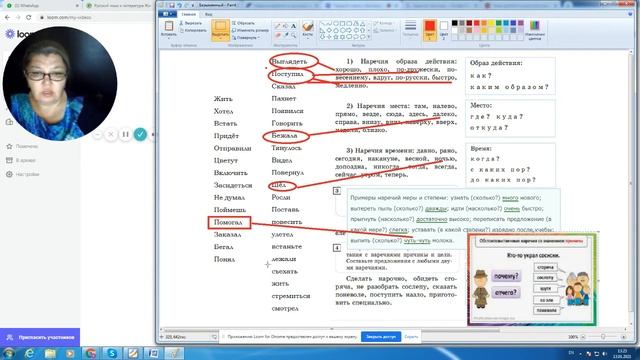The image size is (640, 360).
Task: Open File Explorer folder on the taskbar
Action: [50, 353]
